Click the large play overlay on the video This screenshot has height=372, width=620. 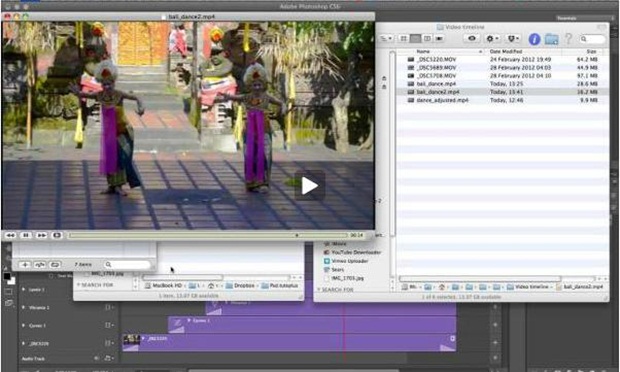point(310,185)
